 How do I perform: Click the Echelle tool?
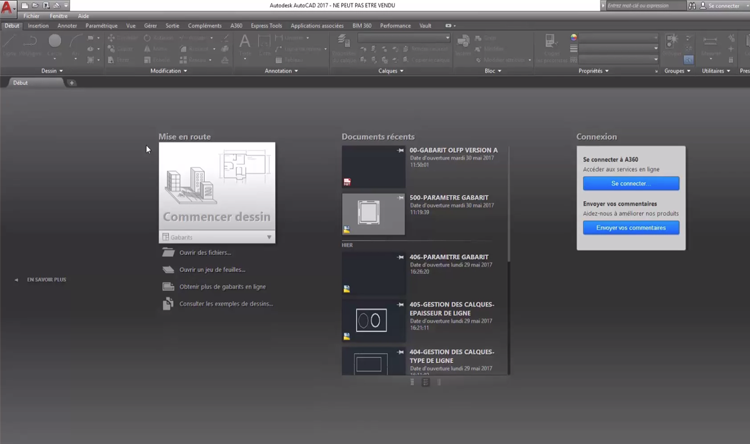(x=157, y=60)
